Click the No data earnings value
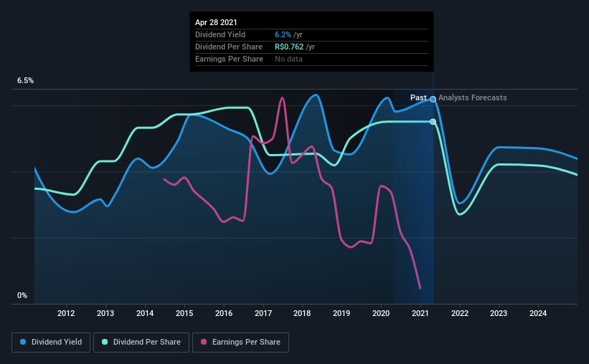The height and width of the screenshot is (364, 589). pos(288,59)
